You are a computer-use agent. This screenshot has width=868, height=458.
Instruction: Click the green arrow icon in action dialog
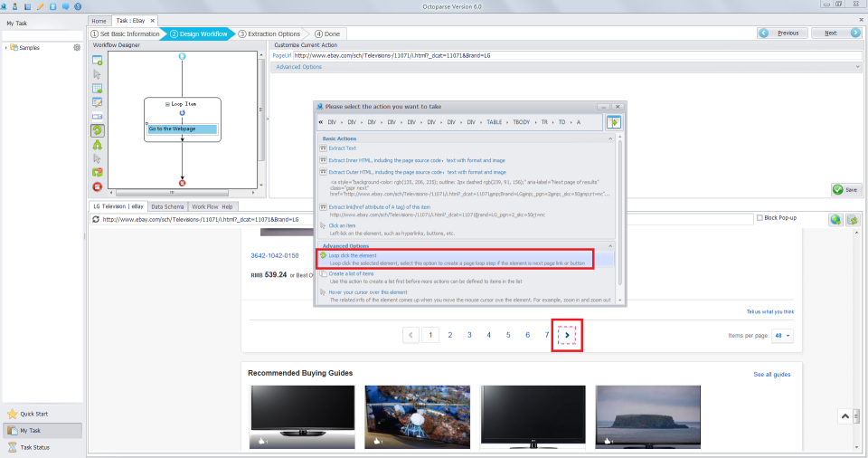pos(614,122)
